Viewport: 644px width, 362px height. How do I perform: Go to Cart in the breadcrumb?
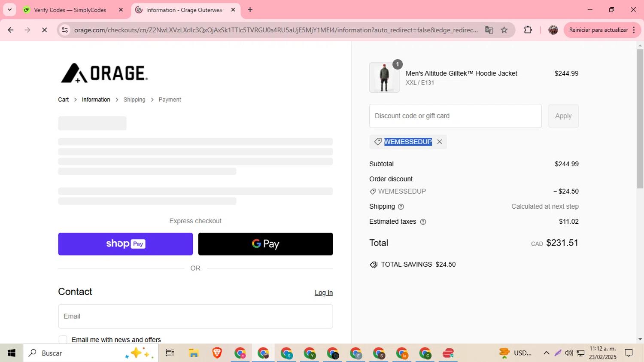click(x=64, y=100)
